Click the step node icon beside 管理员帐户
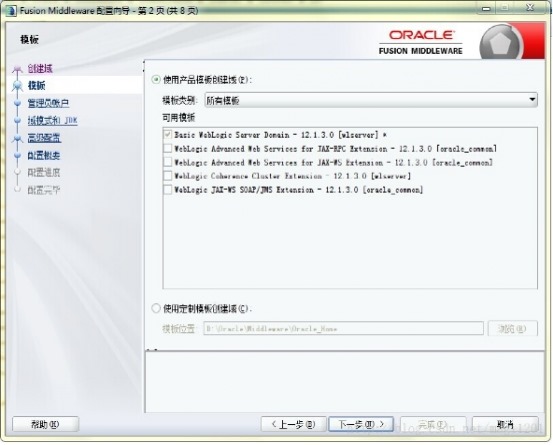This screenshot has height=445, width=553. [x=17, y=103]
